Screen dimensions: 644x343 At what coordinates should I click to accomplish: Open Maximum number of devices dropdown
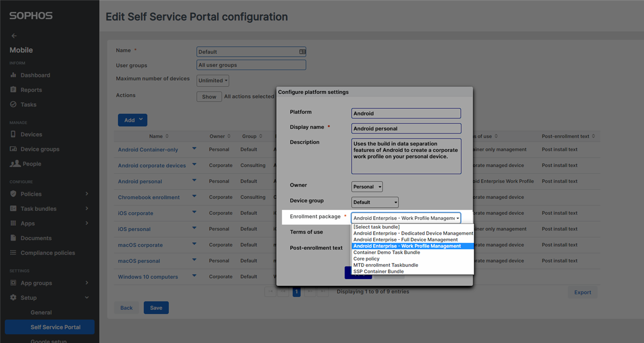point(213,81)
